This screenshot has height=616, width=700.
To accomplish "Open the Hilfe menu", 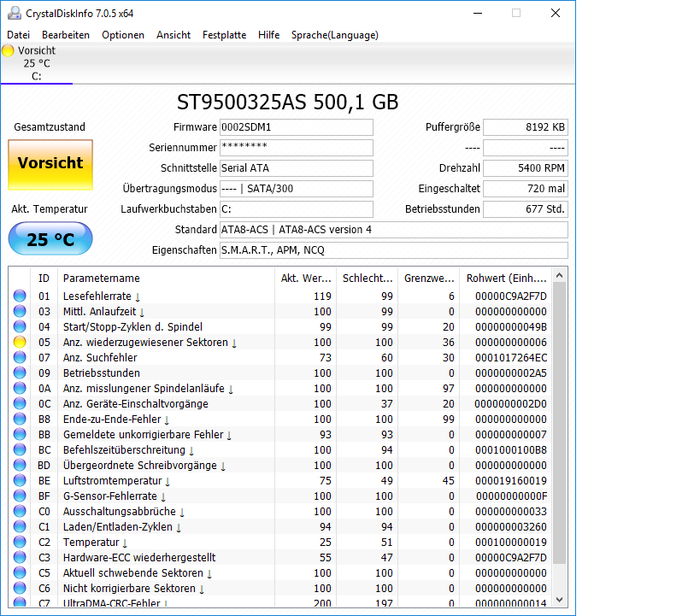I will [x=268, y=35].
